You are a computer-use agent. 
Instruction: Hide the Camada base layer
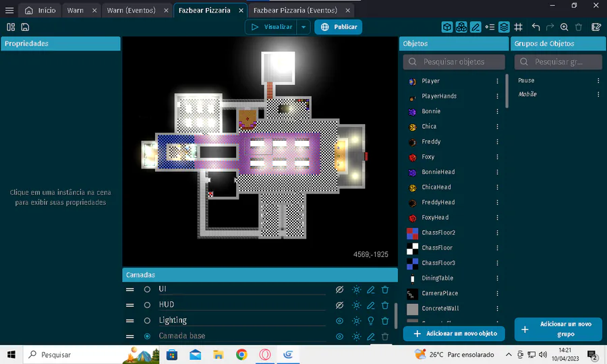[339, 336]
